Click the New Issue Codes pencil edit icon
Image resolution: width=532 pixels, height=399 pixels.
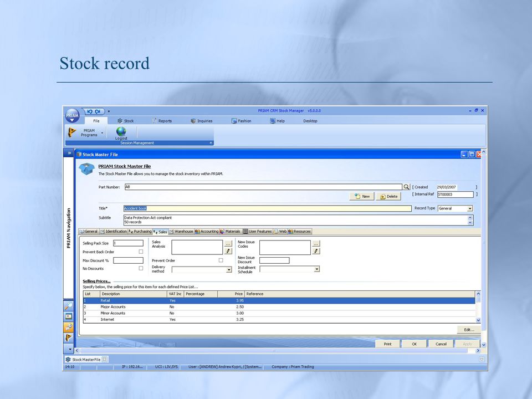[x=316, y=251]
